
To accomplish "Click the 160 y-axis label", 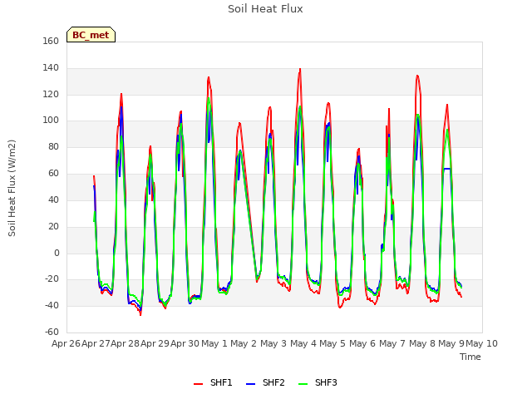I will [51, 41].
